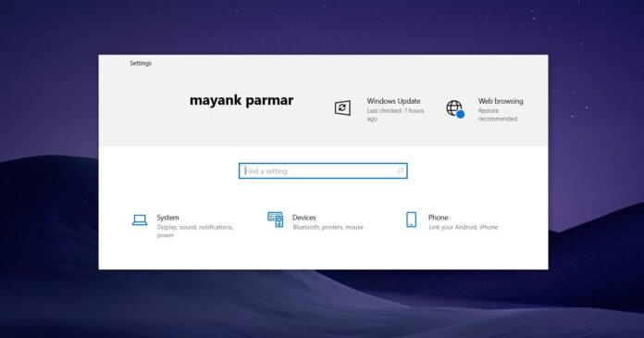
Task: Open the Web browsing label
Action: (x=501, y=101)
